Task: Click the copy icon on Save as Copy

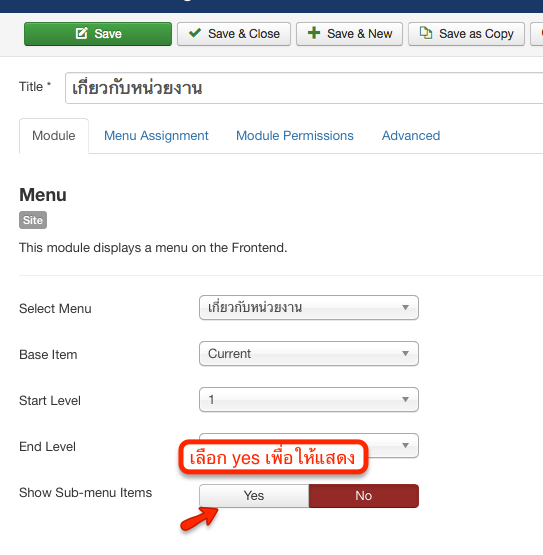Action: click(426, 33)
